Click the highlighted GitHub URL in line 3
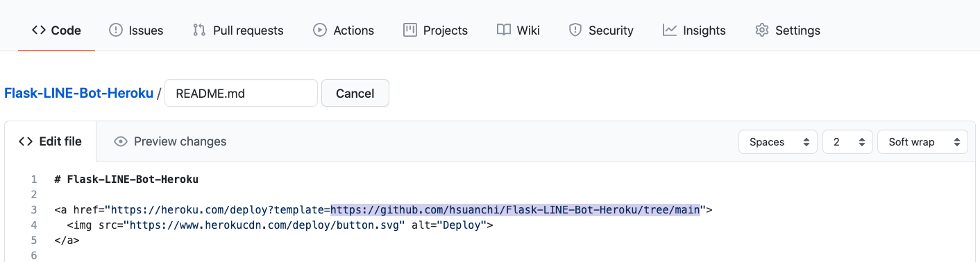980x262 pixels. tap(515, 209)
